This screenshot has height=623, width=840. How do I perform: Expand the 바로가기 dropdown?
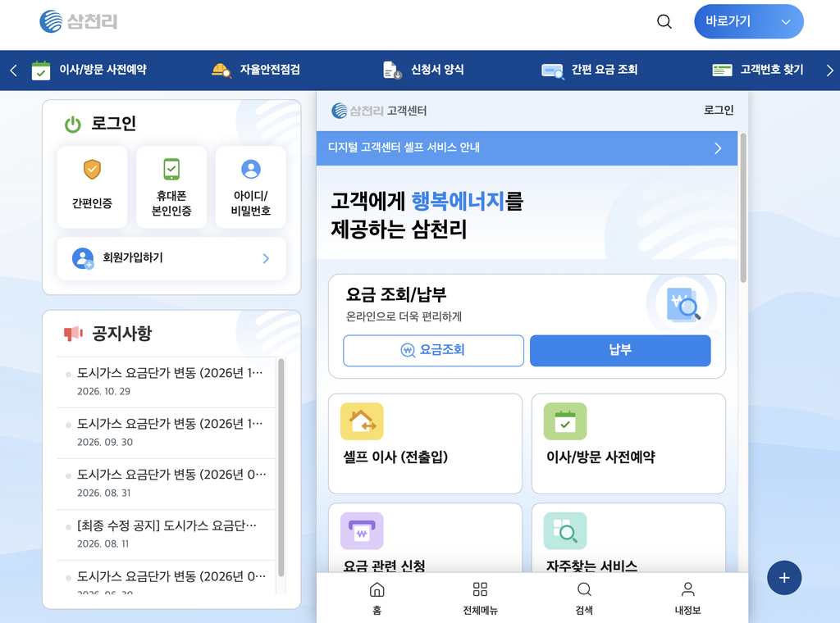click(x=748, y=21)
